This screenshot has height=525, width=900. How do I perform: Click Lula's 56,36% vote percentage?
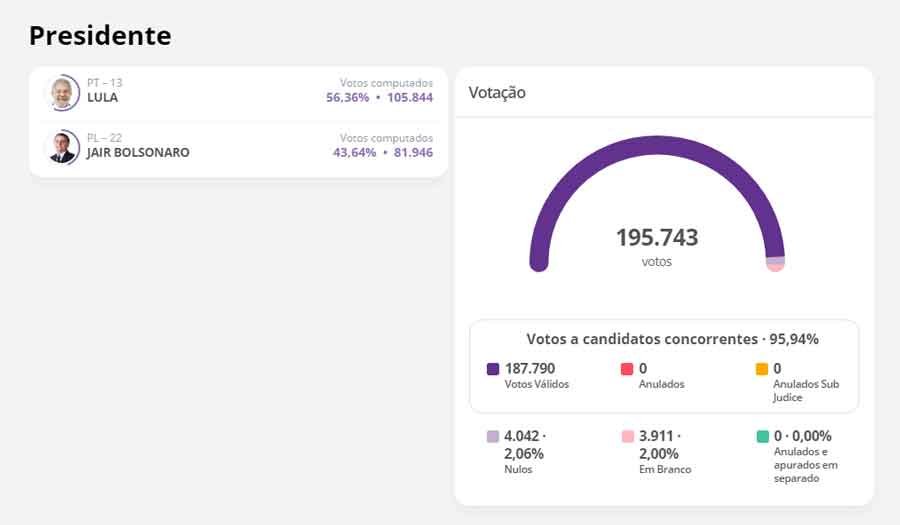347,98
